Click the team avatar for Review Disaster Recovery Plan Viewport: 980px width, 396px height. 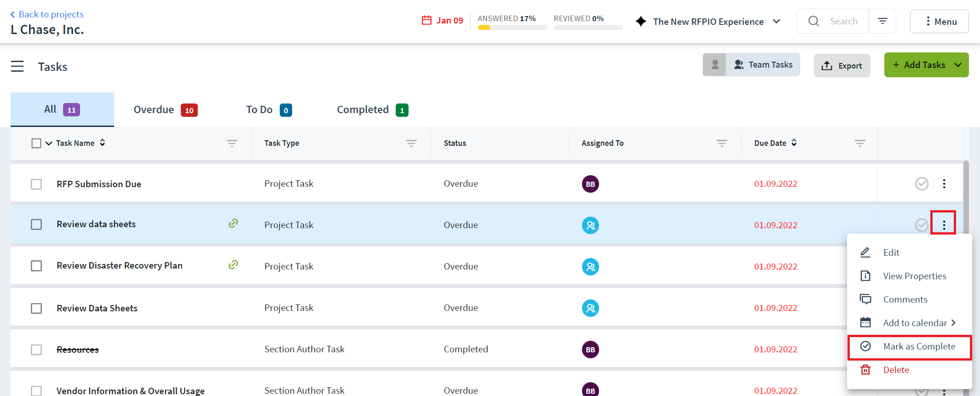click(x=590, y=267)
